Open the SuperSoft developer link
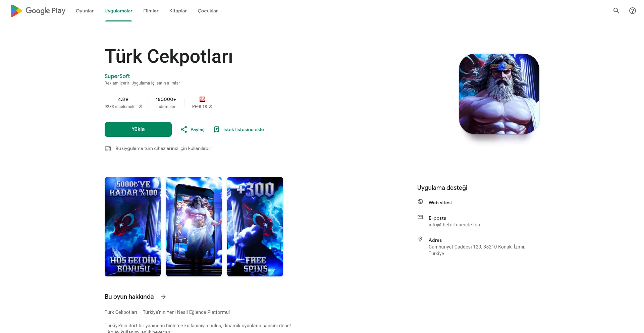Screen dimensions: 644x333 117,76
